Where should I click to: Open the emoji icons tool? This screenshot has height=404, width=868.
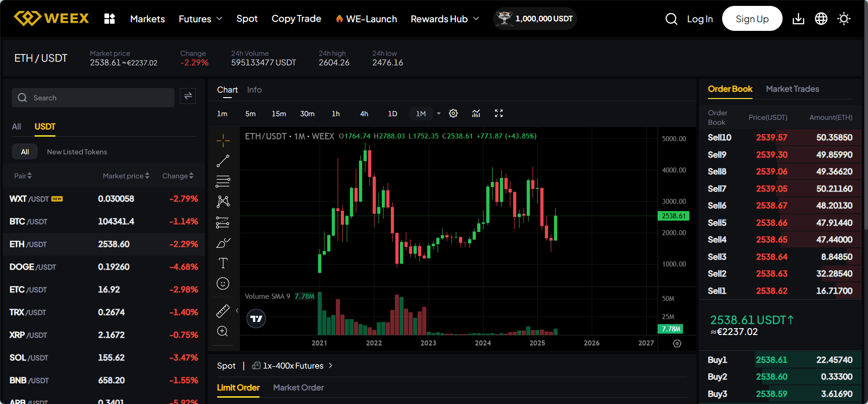click(x=223, y=284)
